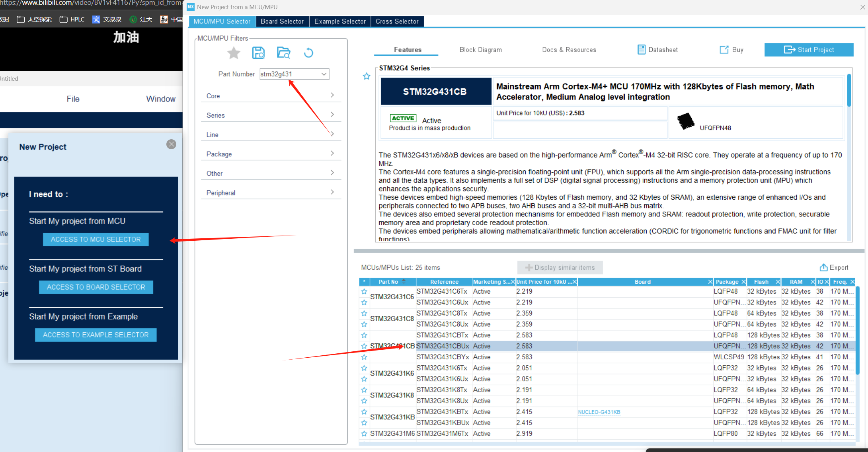Click the save search filter icon
868x452 pixels.
(x=258, y=53)
